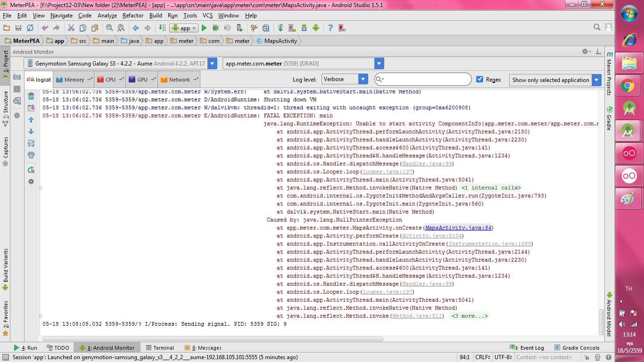The width and height of the screenshot is (644, 362).
Task: Switch to the Network monitor tab
Action: 179,80
